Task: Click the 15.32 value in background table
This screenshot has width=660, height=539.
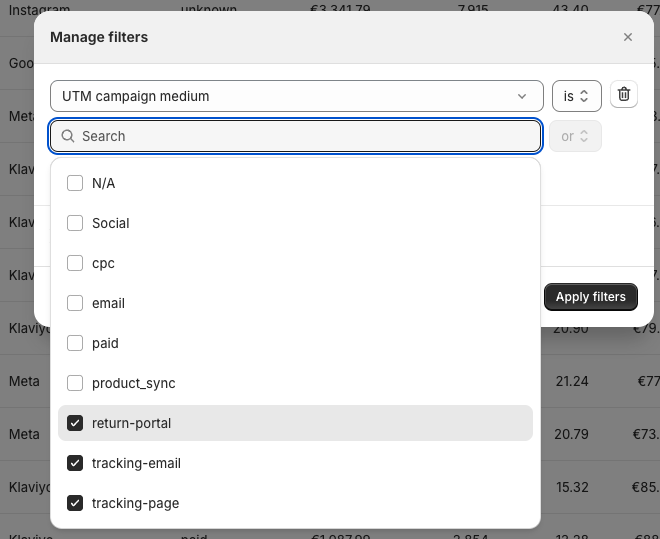Action: pyautogui.click(x=572, y=487)
